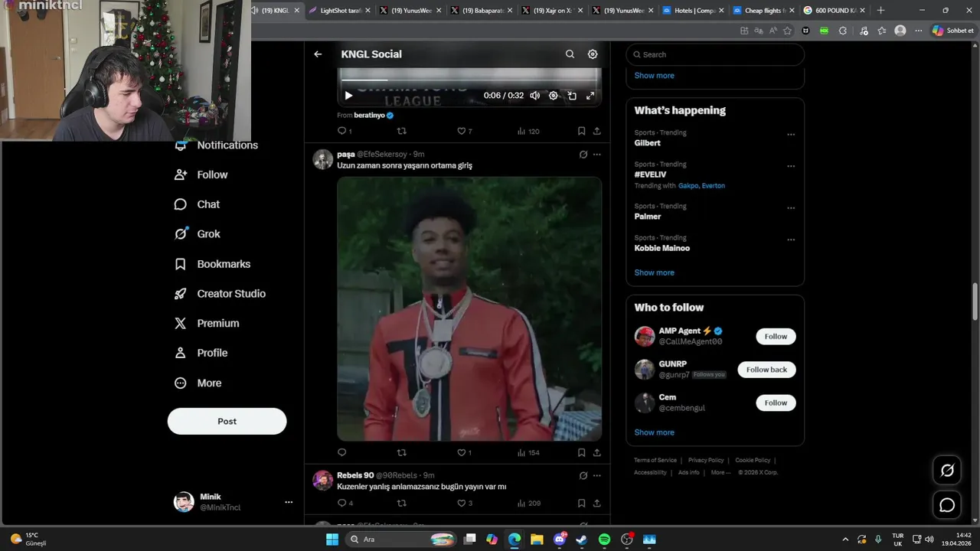Viewport: 980px width, 551px height.
Task: Bookmark paşa's post
Action: [x=581, y=452]
